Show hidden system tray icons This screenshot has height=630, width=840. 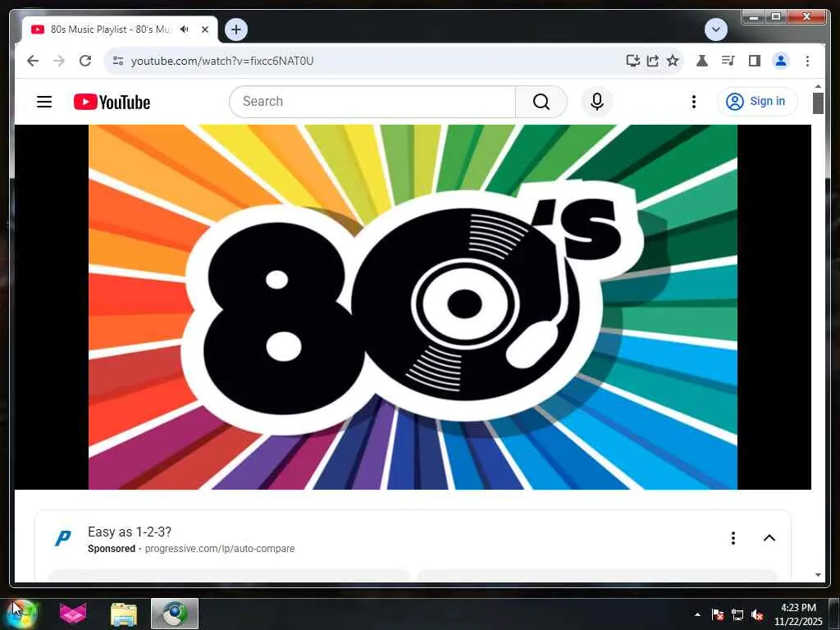pos(697,614)
